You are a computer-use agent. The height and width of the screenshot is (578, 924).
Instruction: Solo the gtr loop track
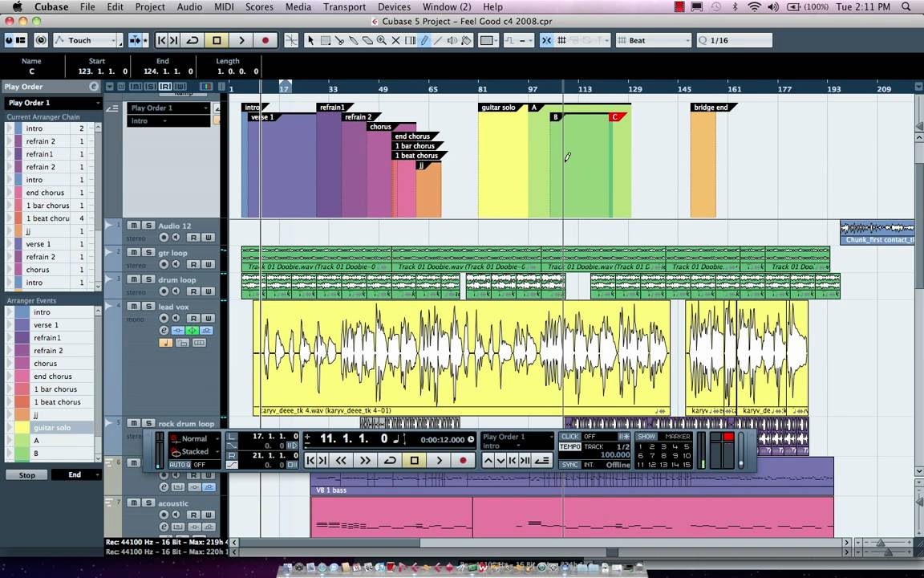coord(148,252)
